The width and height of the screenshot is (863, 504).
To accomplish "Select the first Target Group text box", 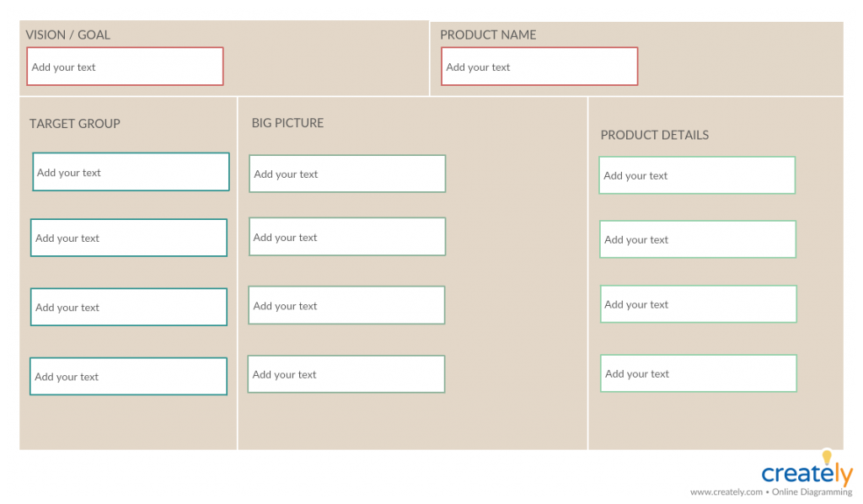I will (131, 172).
